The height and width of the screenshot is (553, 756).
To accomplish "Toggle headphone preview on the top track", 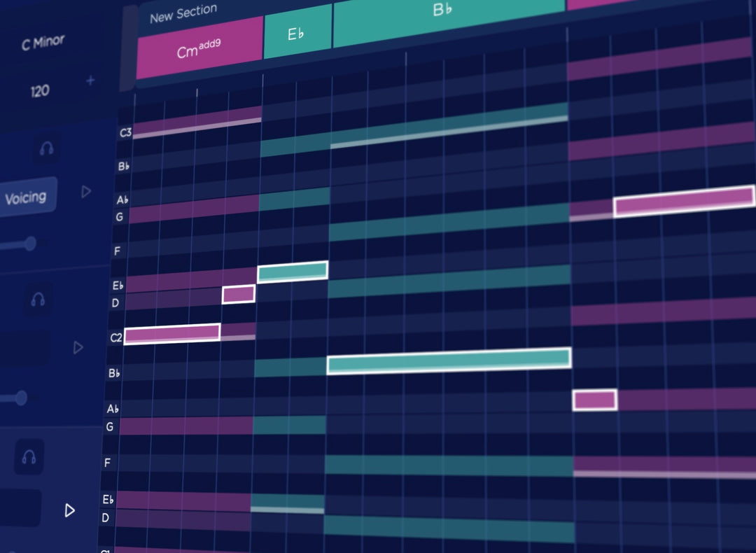I will [46, 150].
